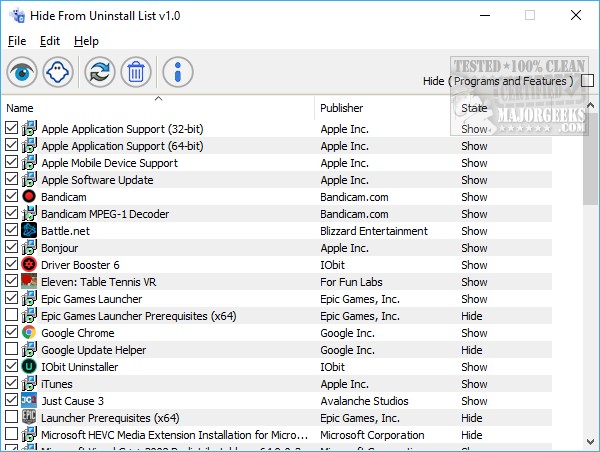Viewport: 600px width, 452px height.
Task: Select the Eleven: Table Tennis VR icon
Action: click(x=29, y=281)
